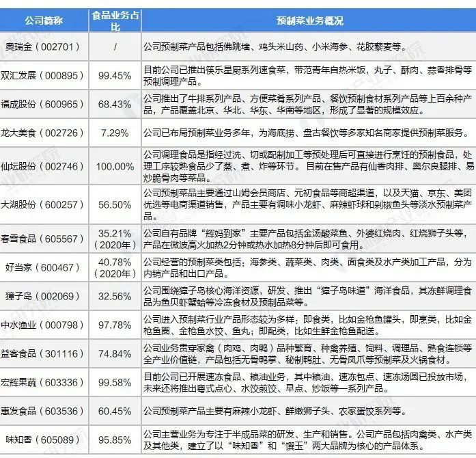
Task: Select the cell 宏辉果蔬（603336）
Action: pos(44,383)
